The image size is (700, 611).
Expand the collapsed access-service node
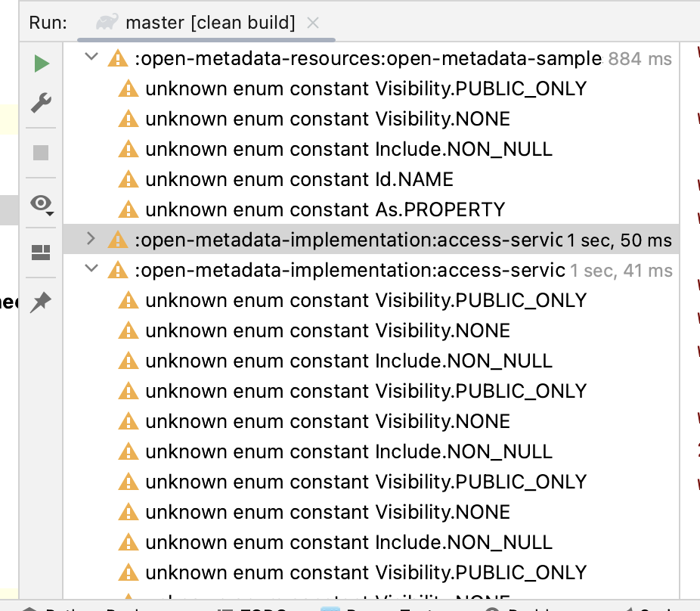(x=91, y=238)
